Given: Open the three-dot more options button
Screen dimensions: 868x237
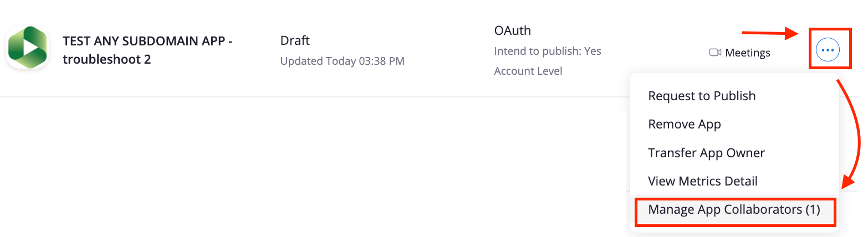Looking at the screenshot, I should pos(828,50).
